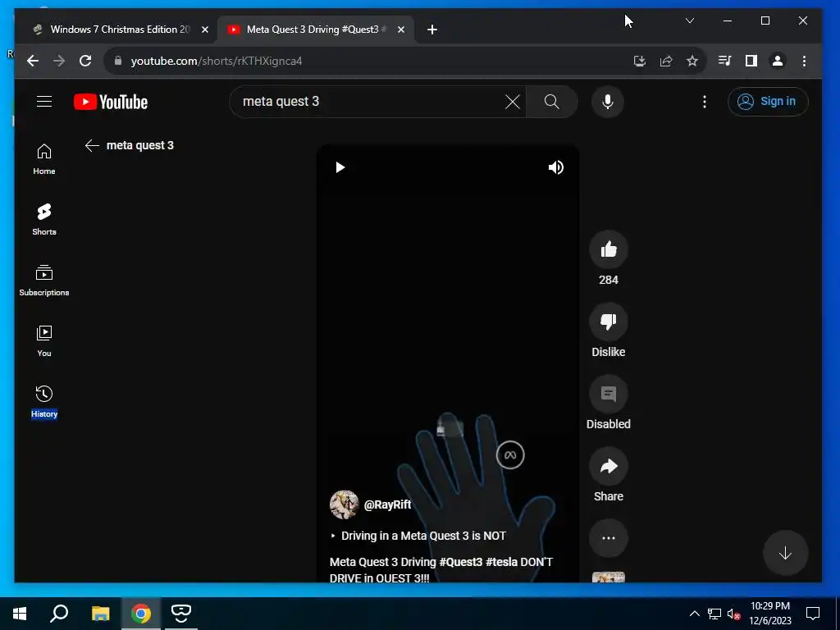Open the YouTube guide hamburger menu
The width and height of the screenshot is (840, 630).
44,101
